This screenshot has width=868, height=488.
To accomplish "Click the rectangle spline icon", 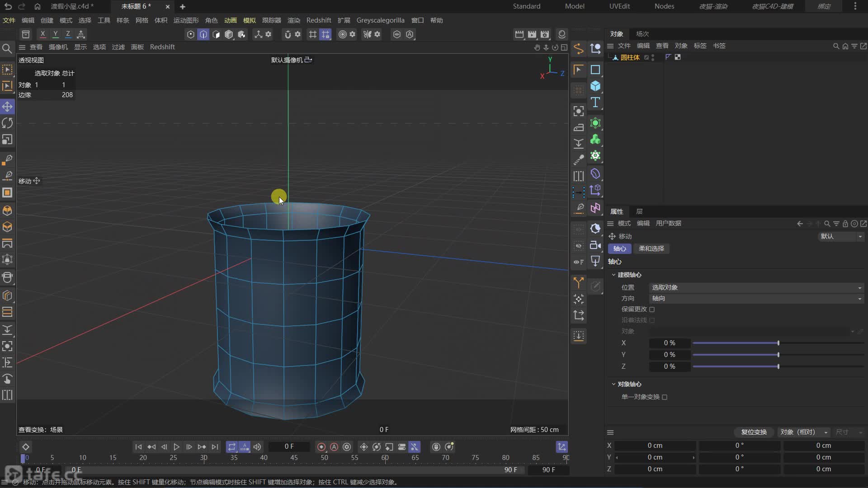I will point(595,70).
